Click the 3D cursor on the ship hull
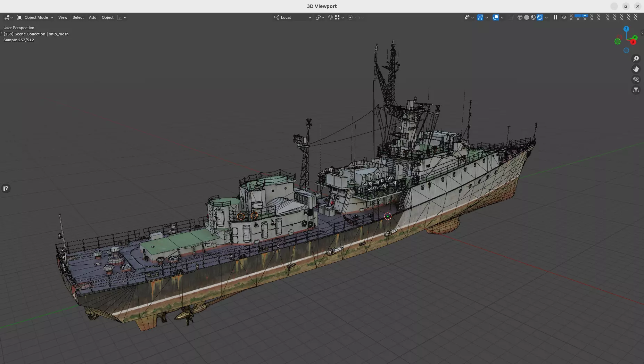The image size is (644, 364). (x=388, y=216)
